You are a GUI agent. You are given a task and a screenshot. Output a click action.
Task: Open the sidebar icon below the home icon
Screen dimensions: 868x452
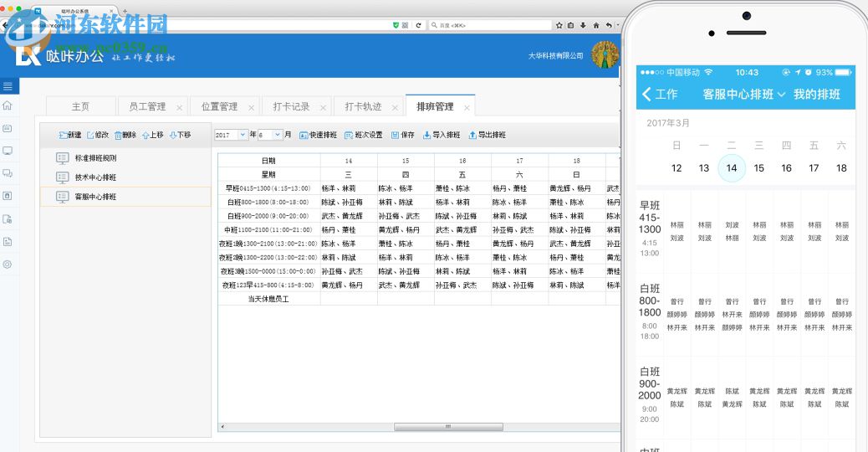[8, 128]
